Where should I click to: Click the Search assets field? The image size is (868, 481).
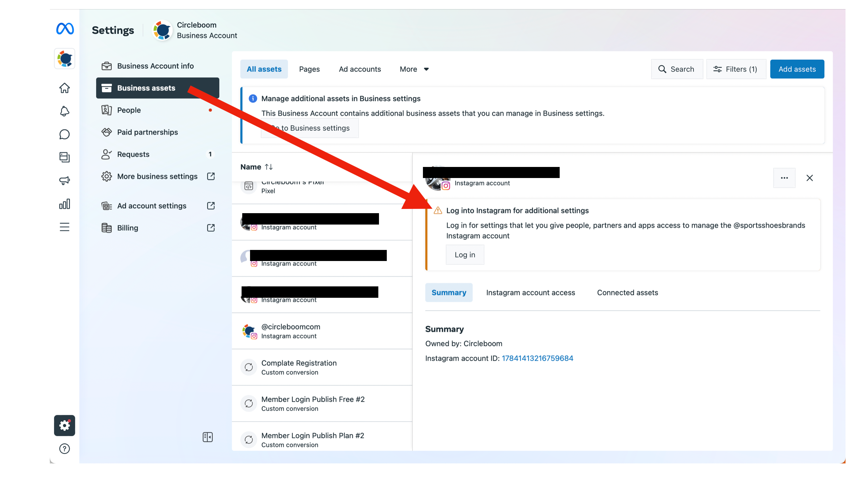click(x=677, y=69)
